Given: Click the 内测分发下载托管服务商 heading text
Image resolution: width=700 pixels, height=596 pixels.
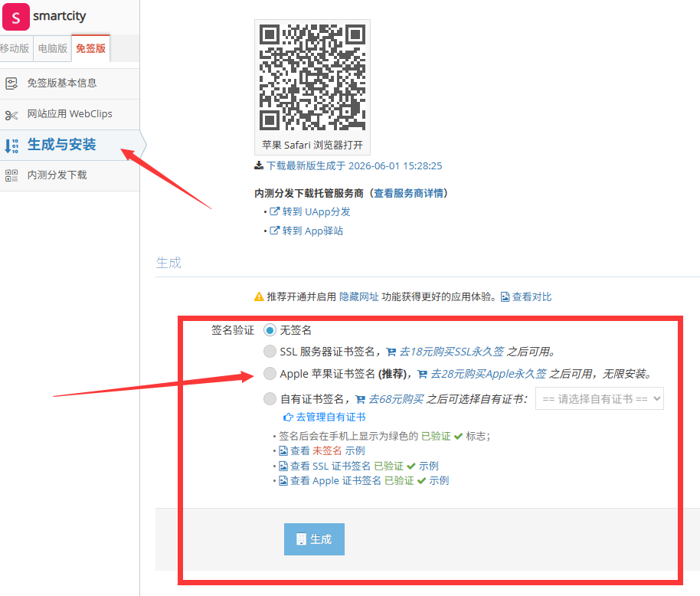Looking at the screenshot, I should click(x=309, y=193).
